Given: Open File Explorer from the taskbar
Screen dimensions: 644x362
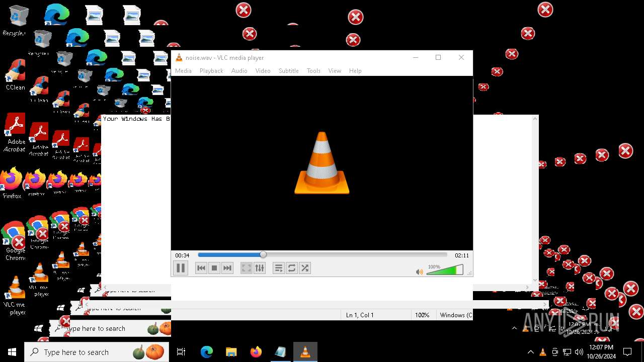Looking at the screenshot, I should [231, 352].
